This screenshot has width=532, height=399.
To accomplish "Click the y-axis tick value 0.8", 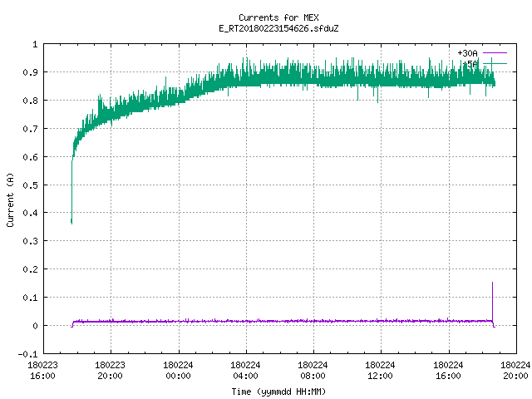I will (30, 101).
